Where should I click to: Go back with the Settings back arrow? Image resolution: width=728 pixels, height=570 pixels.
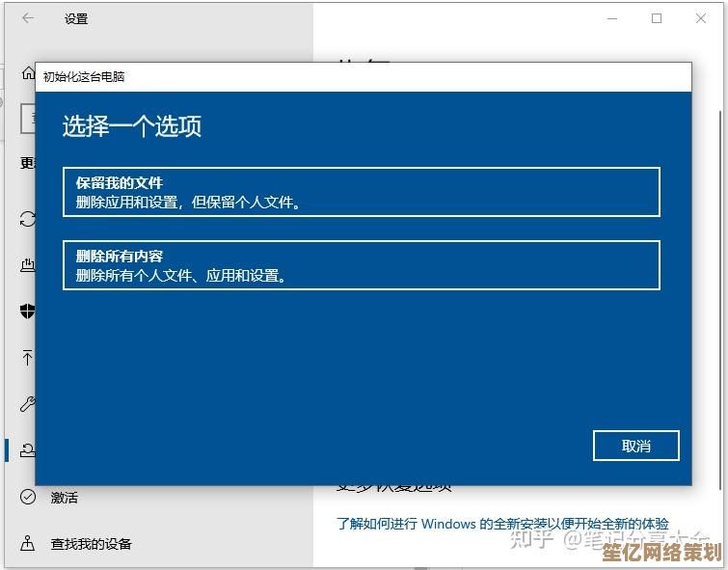pyautogui.click(x=28, y=18)
